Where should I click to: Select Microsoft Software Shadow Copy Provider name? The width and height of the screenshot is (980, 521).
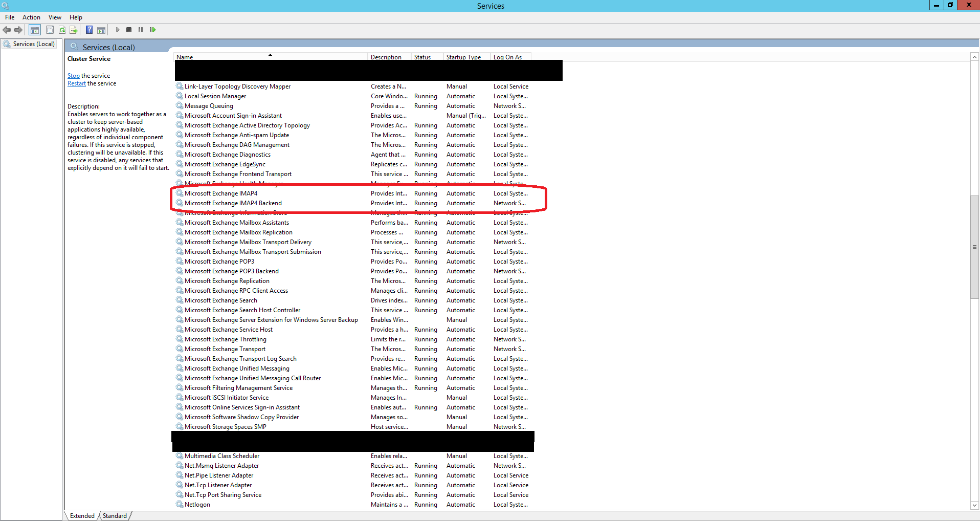pyautogui.click(x=241, y=417)
